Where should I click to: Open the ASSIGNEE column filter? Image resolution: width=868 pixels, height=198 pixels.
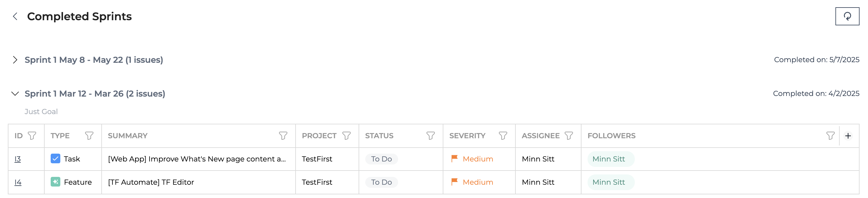(569, 136)
